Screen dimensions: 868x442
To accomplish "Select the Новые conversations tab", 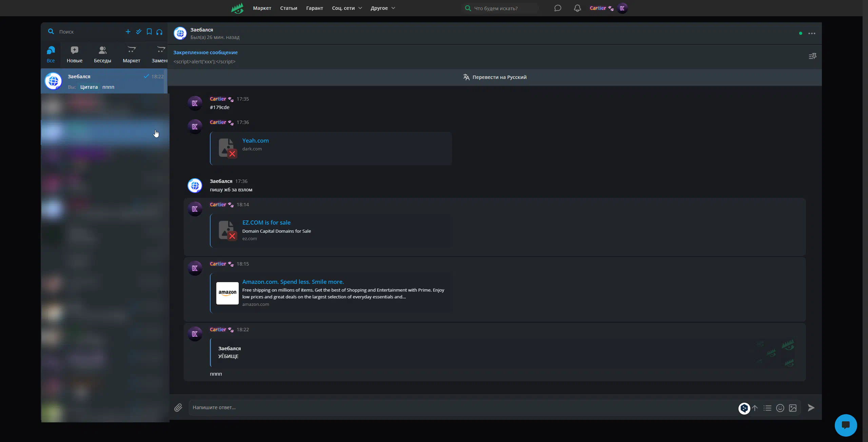I will tap(75, 55).
